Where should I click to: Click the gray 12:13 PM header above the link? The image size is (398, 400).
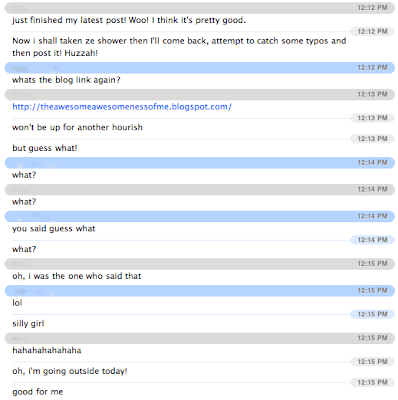200,95
